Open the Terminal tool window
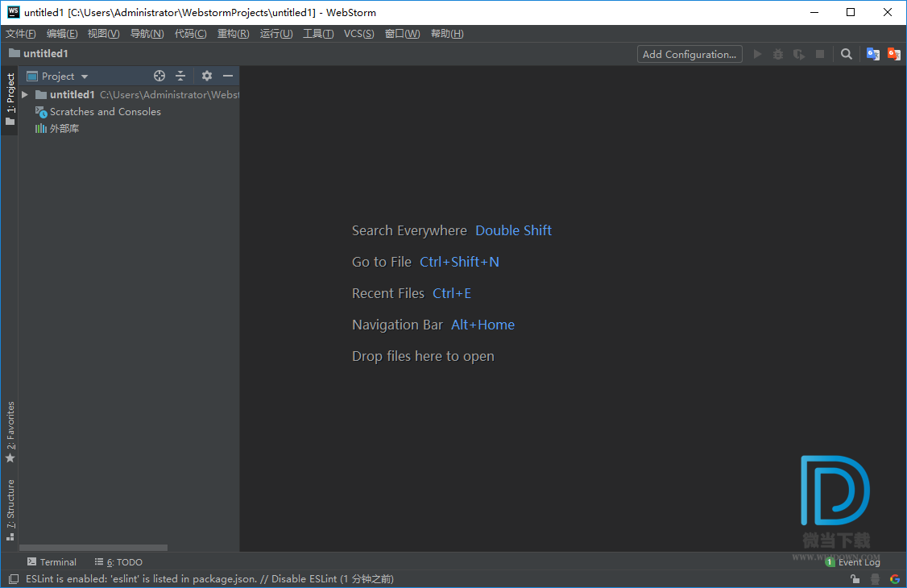The width and height of the screenshot is (907, 588). [52, 562]
